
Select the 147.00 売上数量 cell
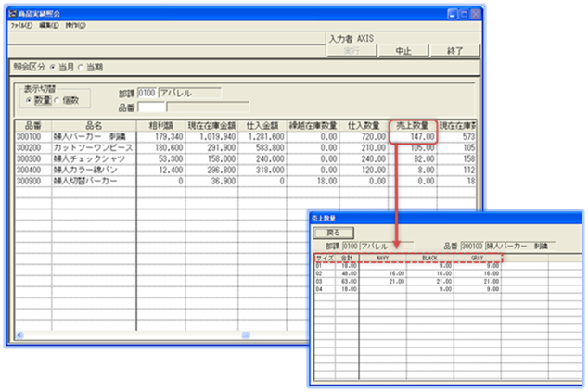pyautogui.click(x=412, y=136)
